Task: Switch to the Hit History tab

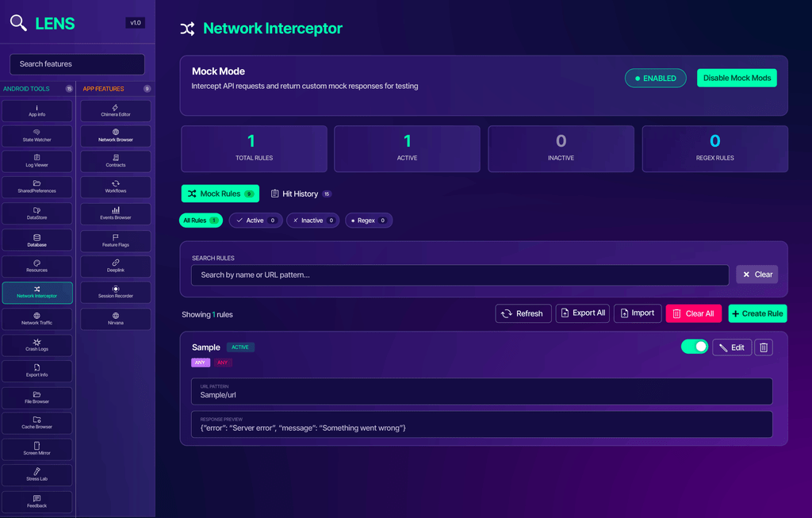Action: [301, 194]
